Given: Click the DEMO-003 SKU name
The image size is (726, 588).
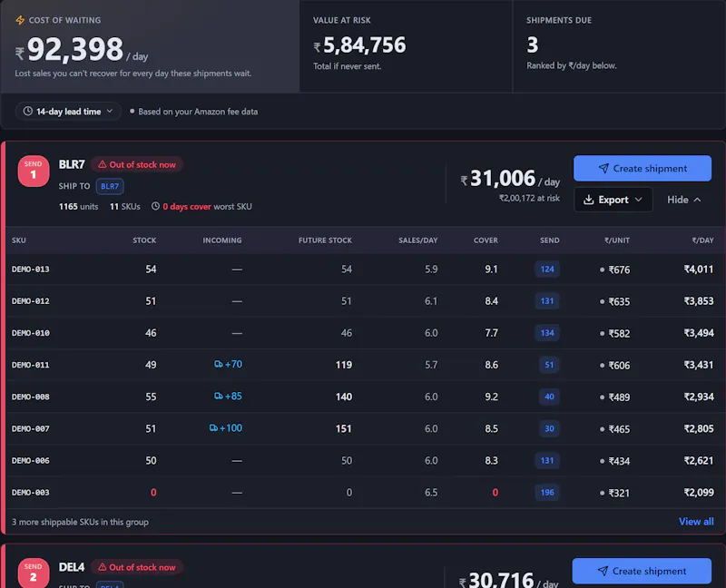Looking at the screenshot, I should click(x=31, y=492).
